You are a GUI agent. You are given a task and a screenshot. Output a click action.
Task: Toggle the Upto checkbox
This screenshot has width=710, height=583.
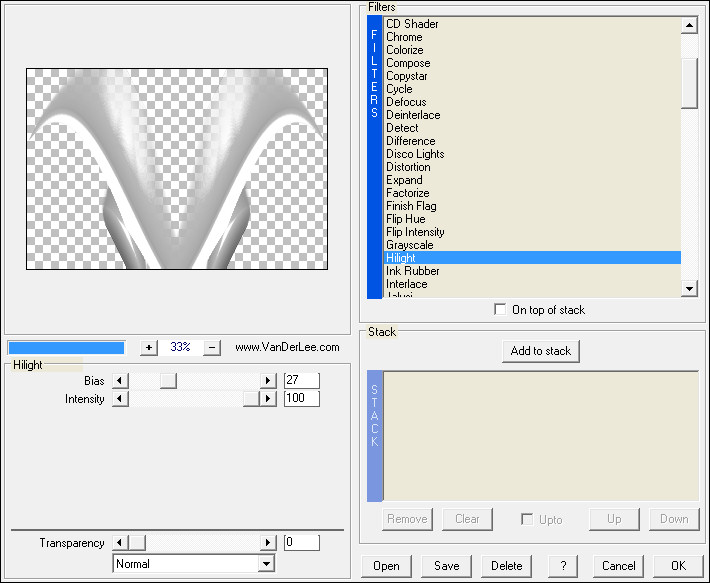(527, 519)
